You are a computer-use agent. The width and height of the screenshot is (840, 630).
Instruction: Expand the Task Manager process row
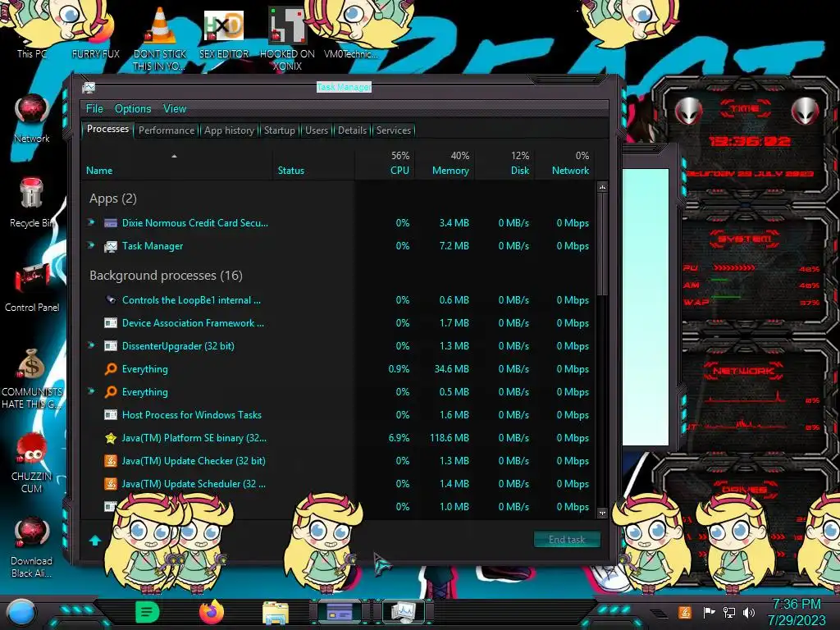[92, 244]
